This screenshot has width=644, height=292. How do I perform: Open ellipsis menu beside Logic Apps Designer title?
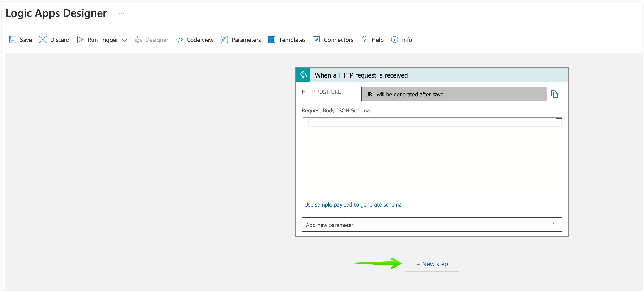click(121, 13)
